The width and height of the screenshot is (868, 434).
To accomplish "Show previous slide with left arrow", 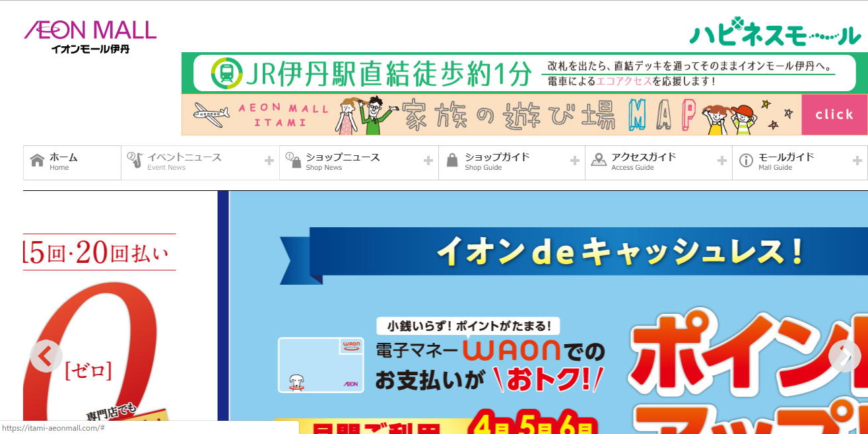I will pyautogui.click(x=46, y=356).
